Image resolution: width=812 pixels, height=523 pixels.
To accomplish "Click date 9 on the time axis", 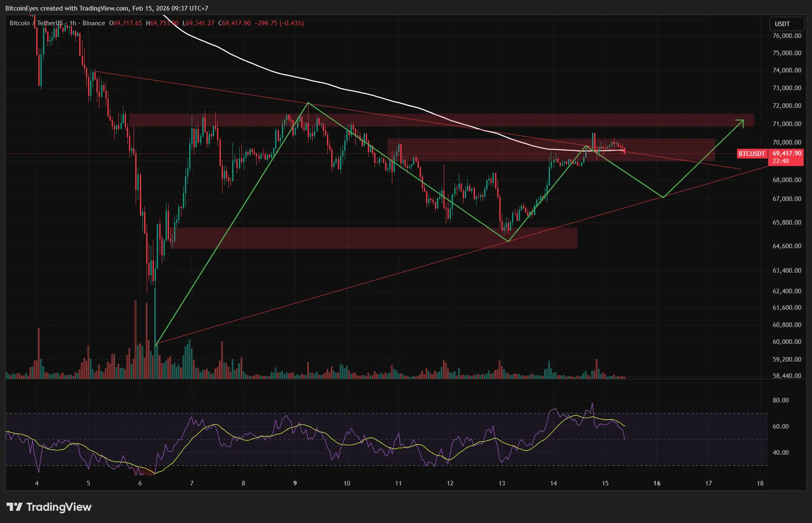I will (295, 483).
